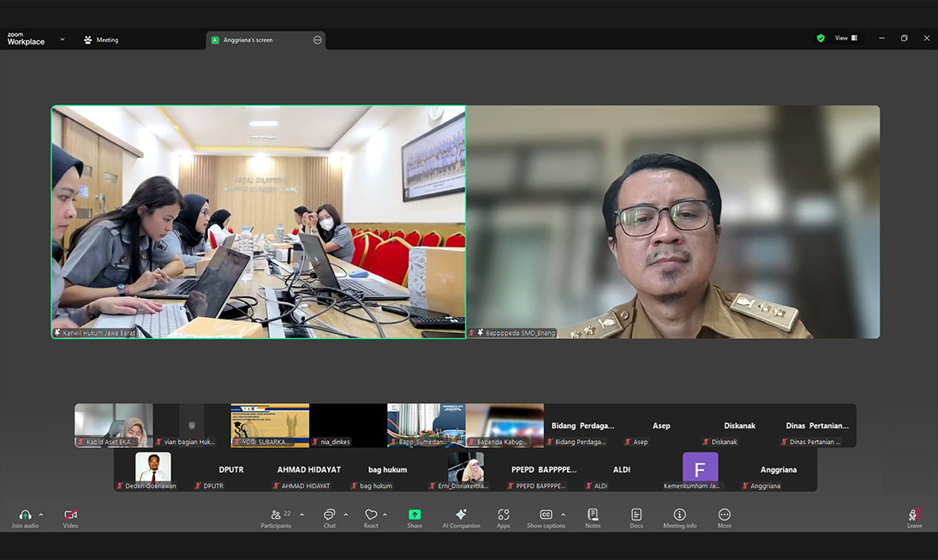
Task: Open options on Anggriana's screen tab
Action: coord(317,40)
